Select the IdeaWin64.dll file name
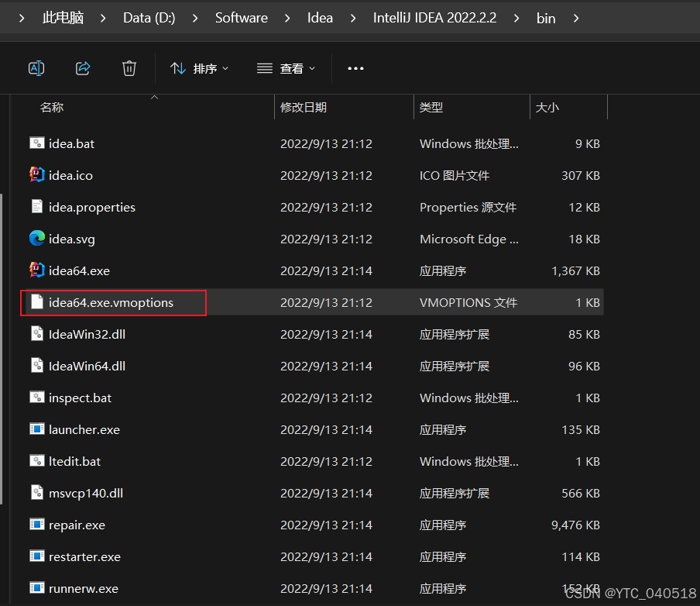 click(x=87, y=366)
